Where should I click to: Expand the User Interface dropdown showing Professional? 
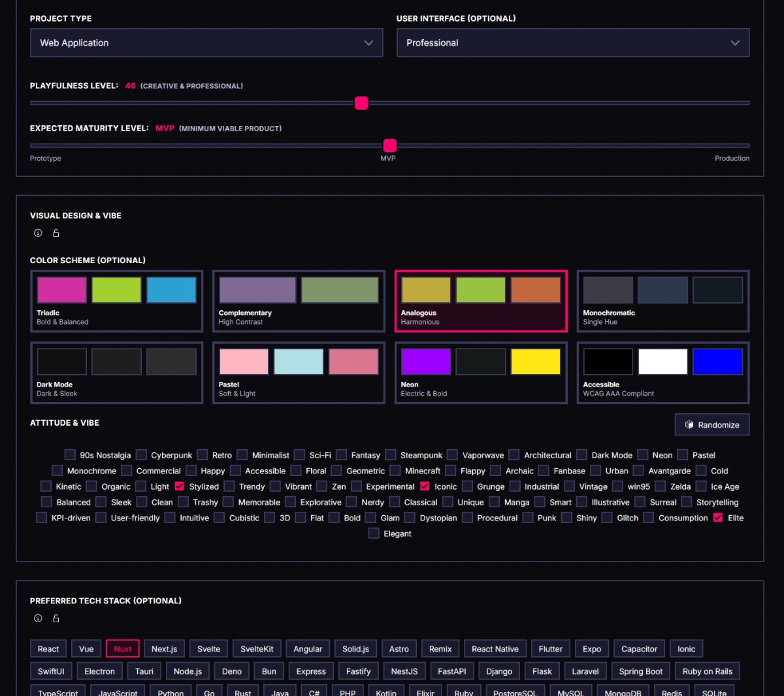click(572, 43)
